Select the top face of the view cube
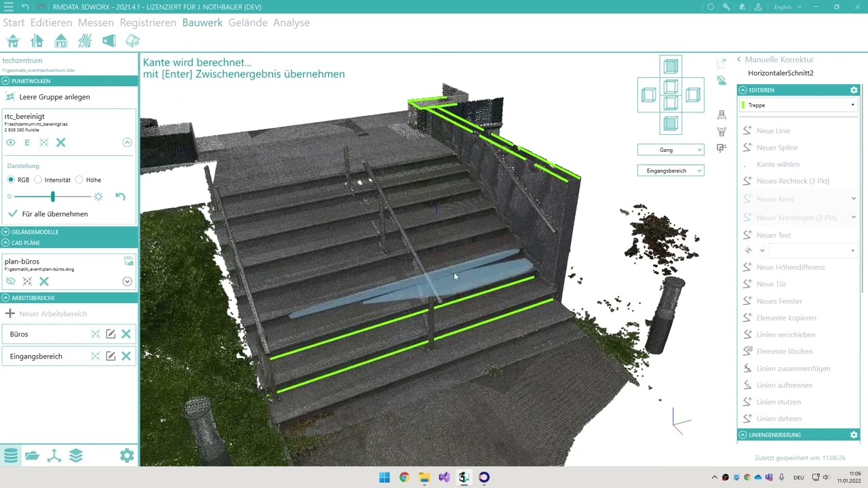 pyautogui.click(x=671, y=66)
